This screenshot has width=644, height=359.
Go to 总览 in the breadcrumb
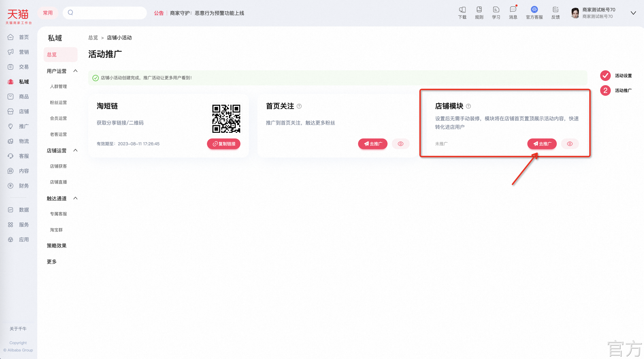click(x=93, y=38)
